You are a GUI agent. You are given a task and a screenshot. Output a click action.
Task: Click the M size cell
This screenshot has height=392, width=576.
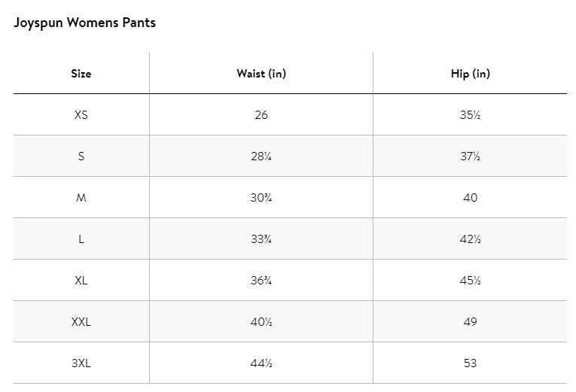81,198
